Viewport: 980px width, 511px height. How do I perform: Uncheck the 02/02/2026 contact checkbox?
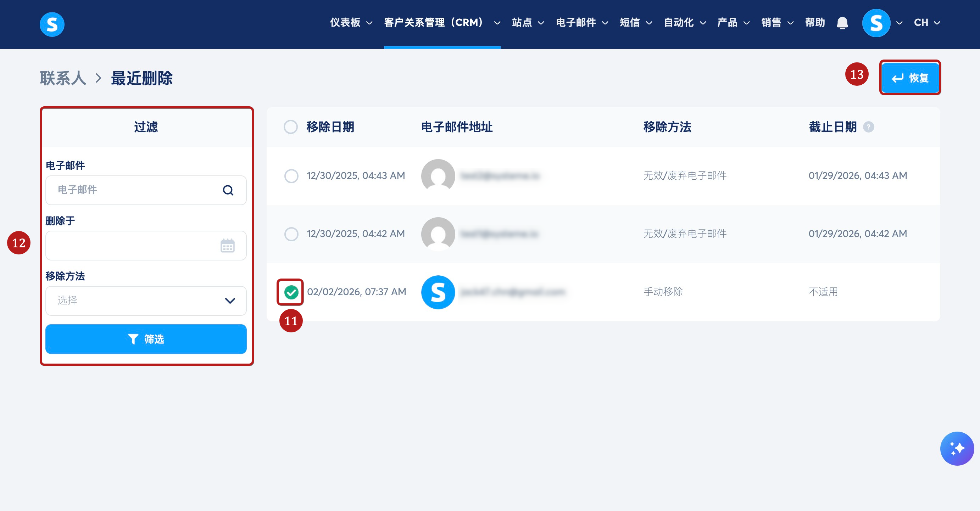click(x=291, y=292)
